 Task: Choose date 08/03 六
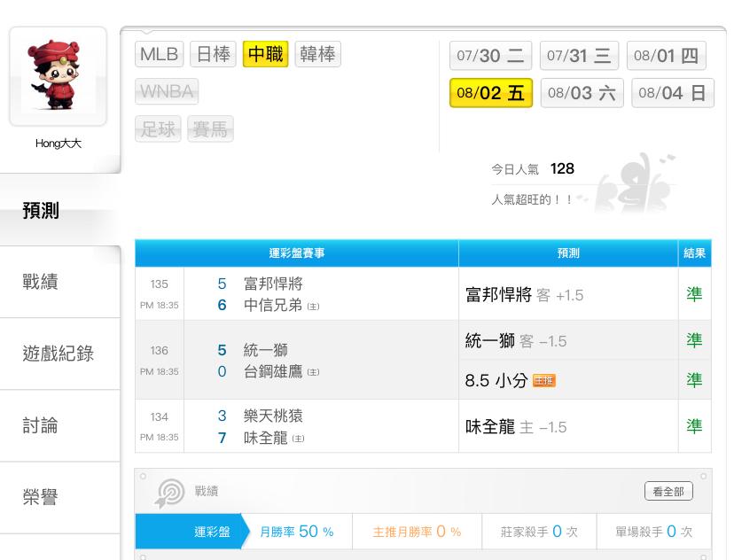(582, 93)
